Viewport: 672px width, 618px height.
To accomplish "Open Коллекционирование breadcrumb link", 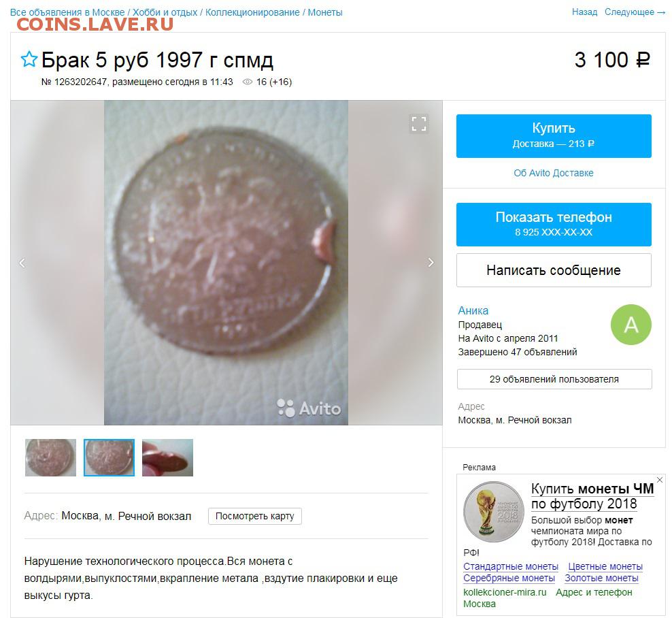I will coord(252,12).
